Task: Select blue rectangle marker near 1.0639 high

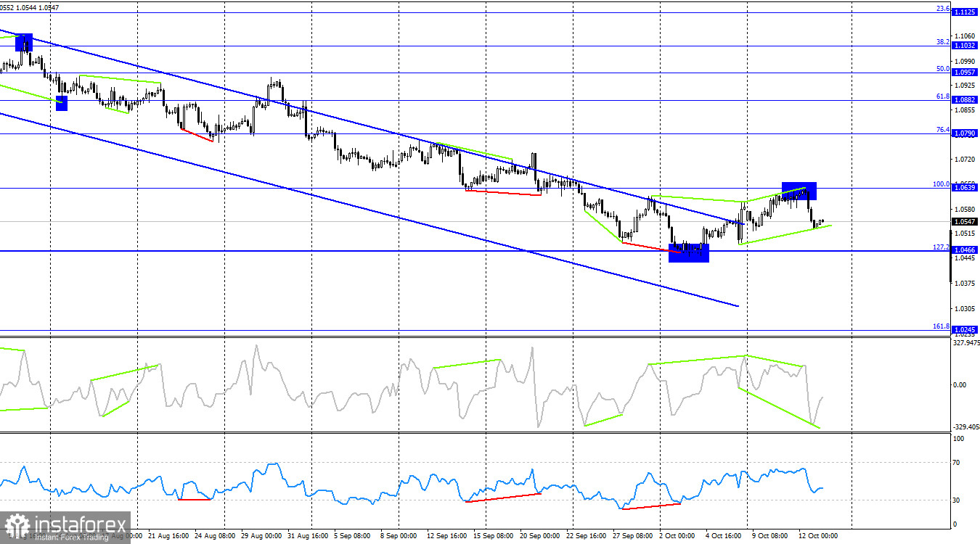Action: tap(799, 191)
